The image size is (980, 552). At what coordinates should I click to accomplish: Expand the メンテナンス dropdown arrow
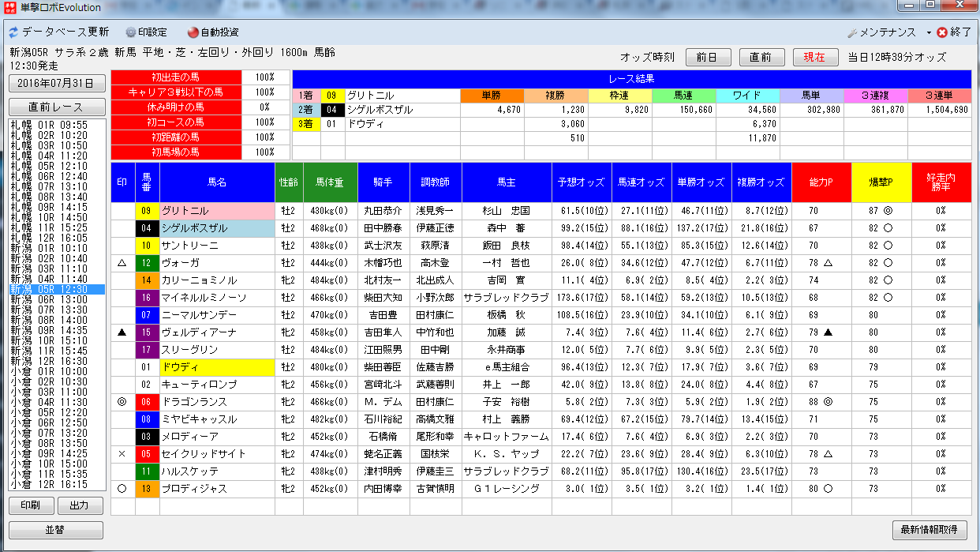click(x=929, y=33)
